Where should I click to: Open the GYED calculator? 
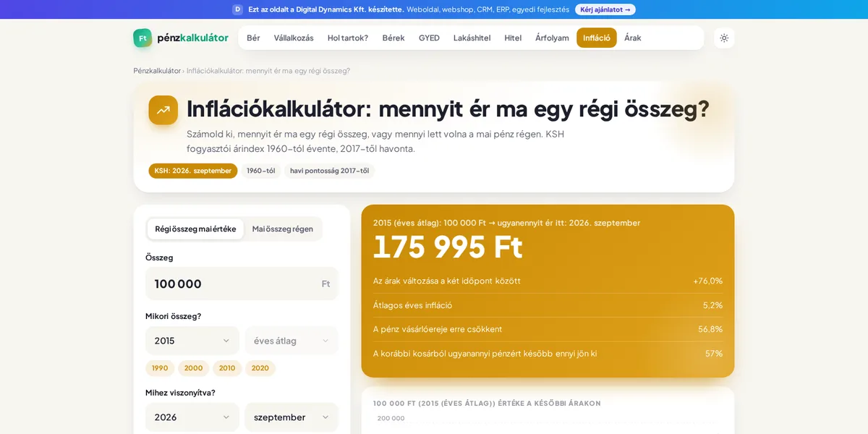[429, 38]
